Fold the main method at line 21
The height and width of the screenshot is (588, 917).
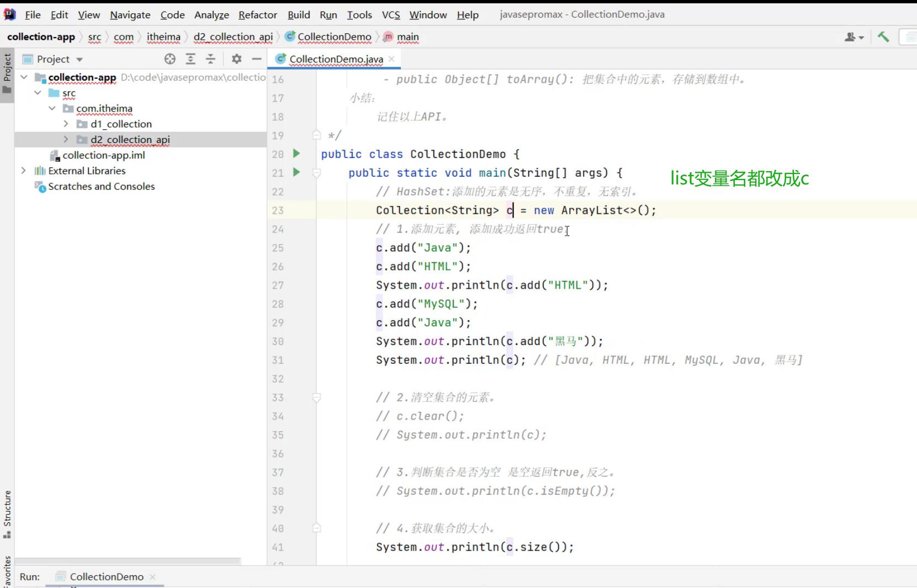(x=316, y=173)
